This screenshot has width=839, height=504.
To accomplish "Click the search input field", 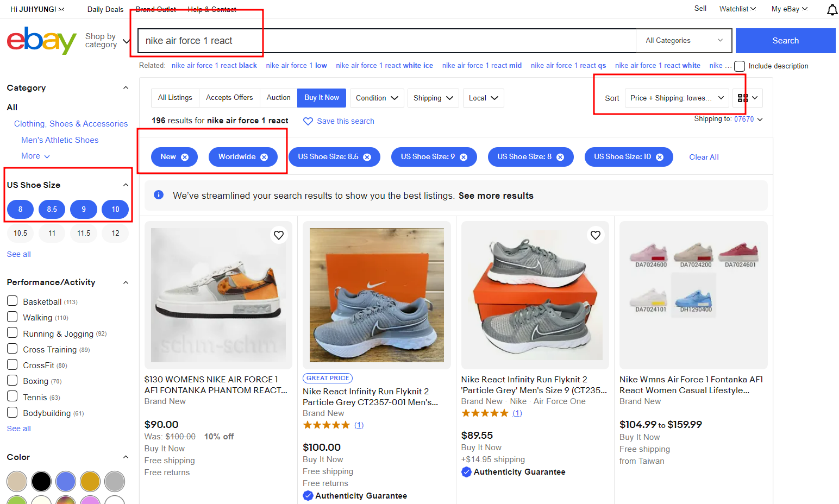I will pos(387,41).
